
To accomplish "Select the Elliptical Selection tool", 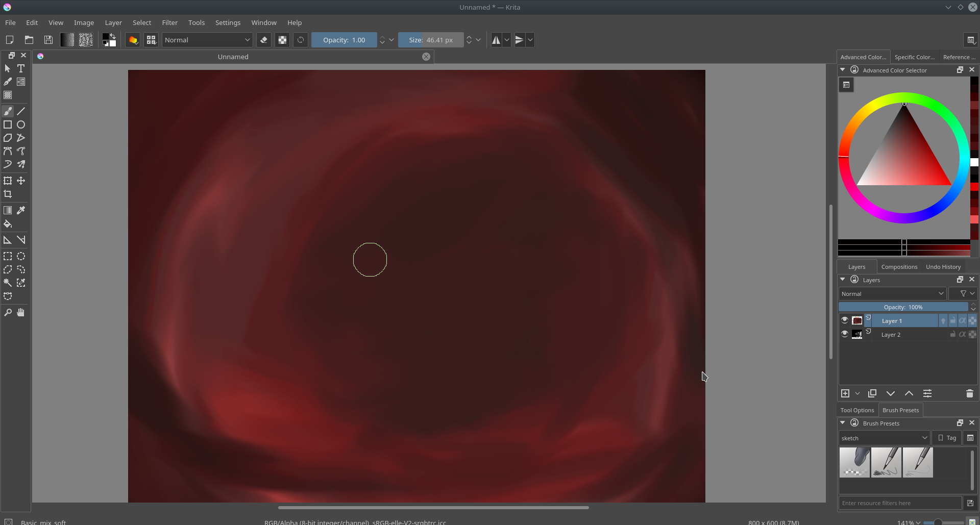I will pyautogui.click(x=21, y=256).
